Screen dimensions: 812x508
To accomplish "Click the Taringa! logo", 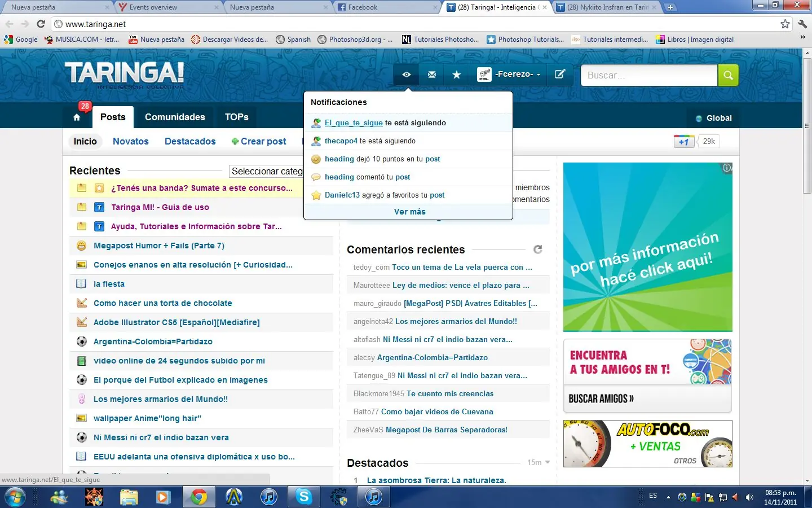I will pyautogui.click(x=124, y=75).
